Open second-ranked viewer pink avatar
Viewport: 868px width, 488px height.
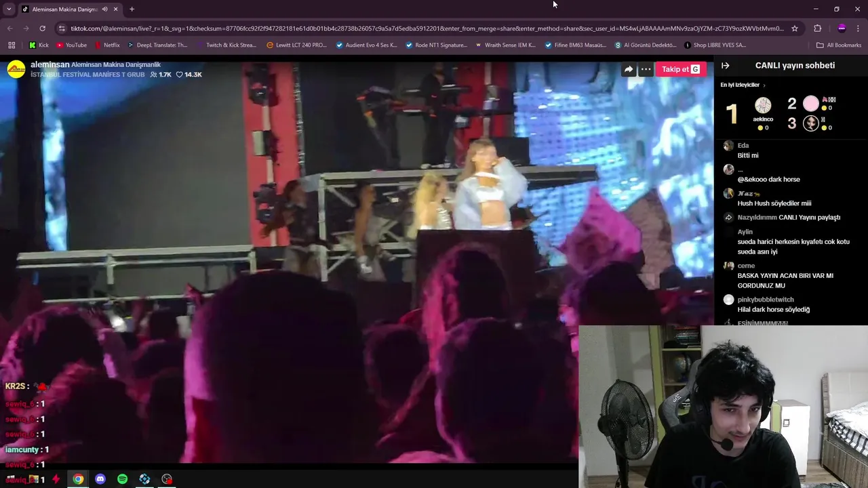click(x=811, y=104)
